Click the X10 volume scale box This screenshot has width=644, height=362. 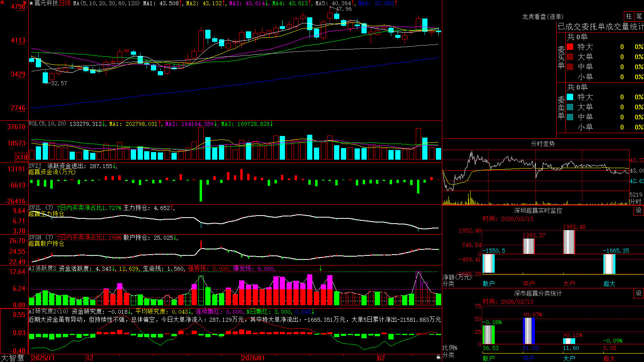(21, 157)
